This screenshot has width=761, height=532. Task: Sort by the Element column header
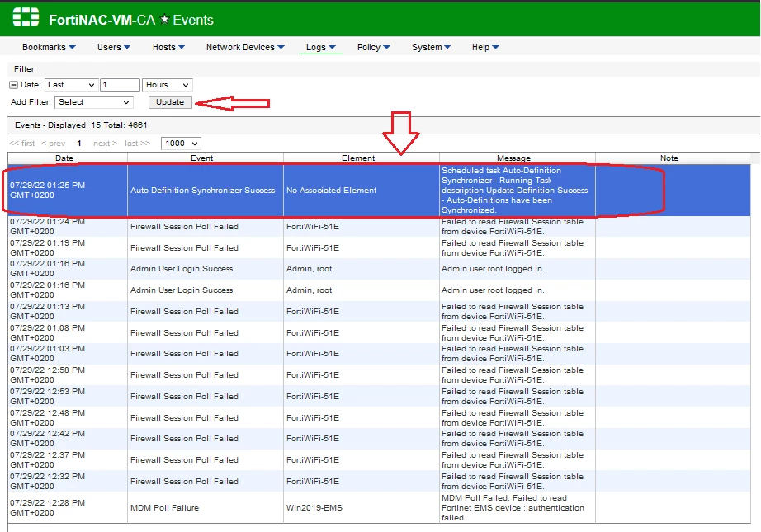(358, 158)
